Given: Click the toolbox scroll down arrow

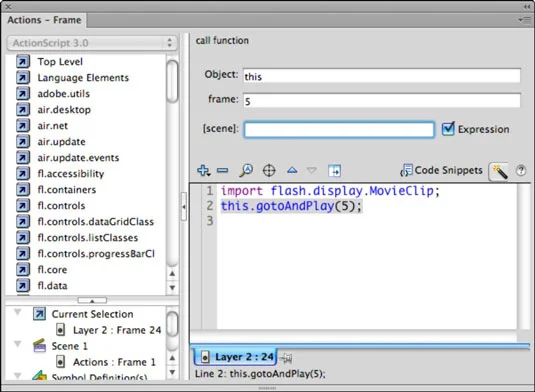Looking at the screenshot, I should 172,287.
